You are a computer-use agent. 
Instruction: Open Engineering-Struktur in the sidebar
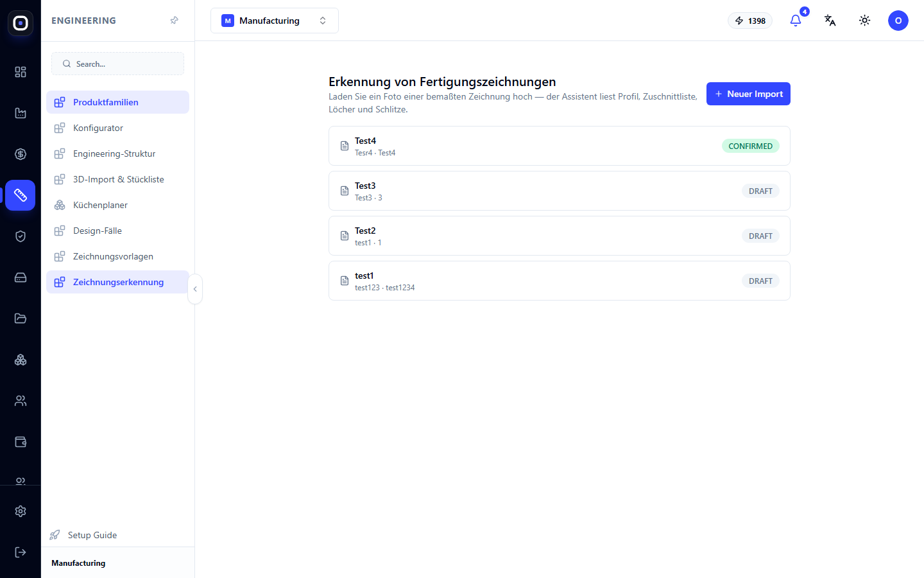point(117,153)
